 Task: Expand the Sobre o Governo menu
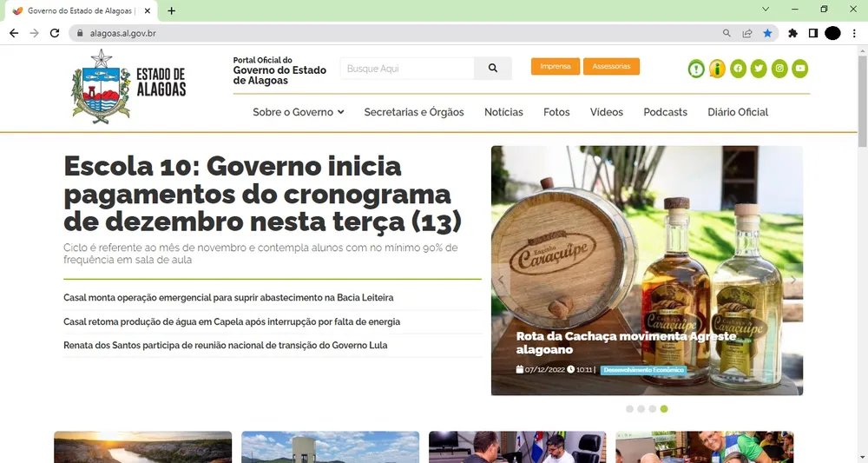point(299,112)
